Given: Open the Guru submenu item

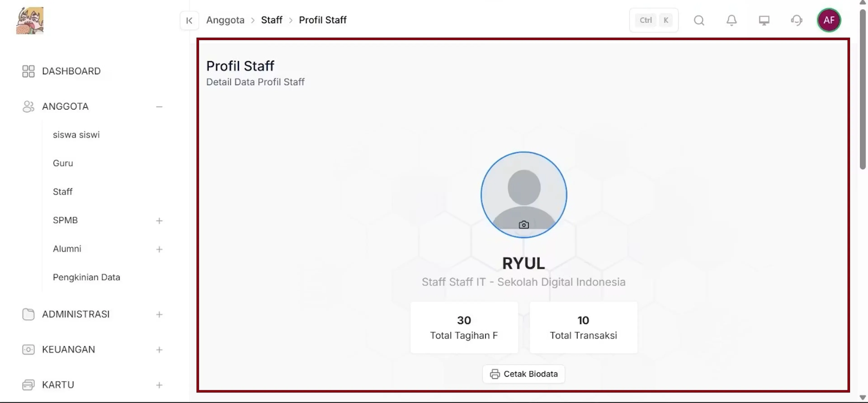Looking at the screenshot, I should tap(63, 163).
